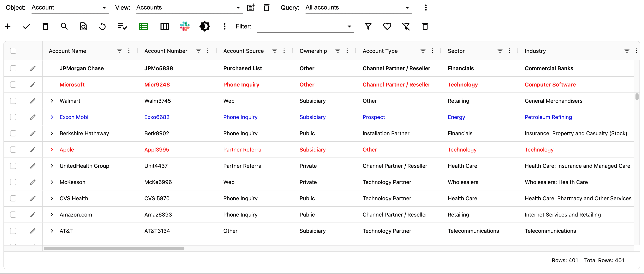Select the Amazon.com row checkbox

tap(13, 215)
